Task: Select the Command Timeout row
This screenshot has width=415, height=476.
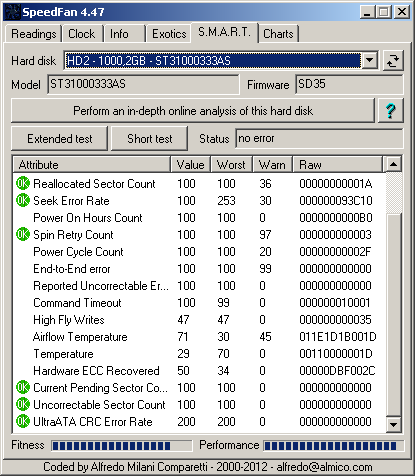Action: [x=199, y=303]
